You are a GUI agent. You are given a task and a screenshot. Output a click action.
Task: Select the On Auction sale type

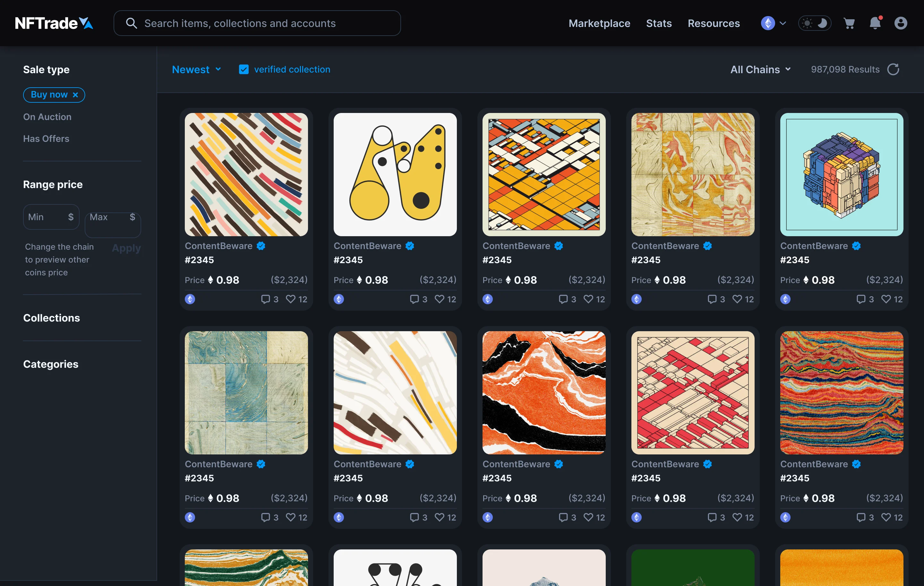click(x=47, y=117)
